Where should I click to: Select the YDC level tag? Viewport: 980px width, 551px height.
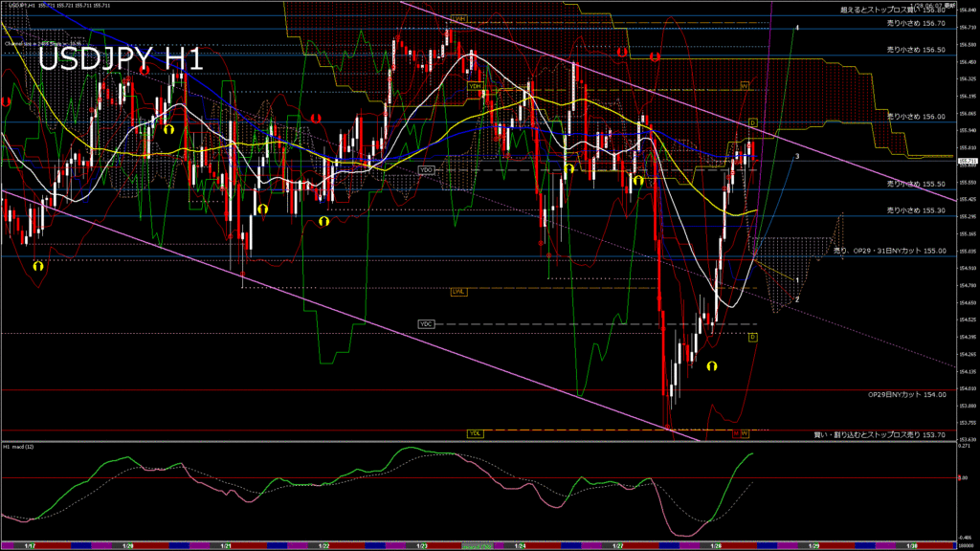427,324
